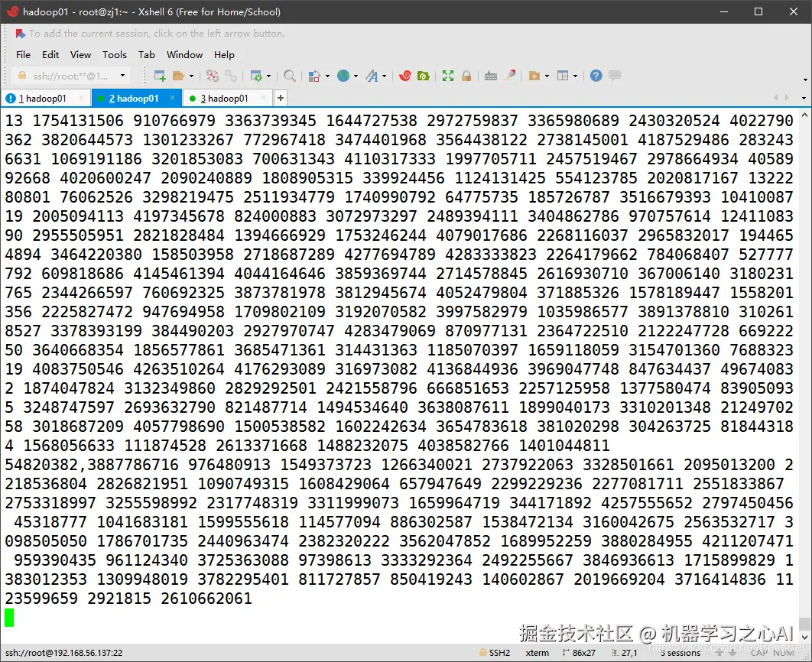Add a new tab with plus button
Image resolution: width=812 pixels, height=662 pixels.
coord(280,98)
